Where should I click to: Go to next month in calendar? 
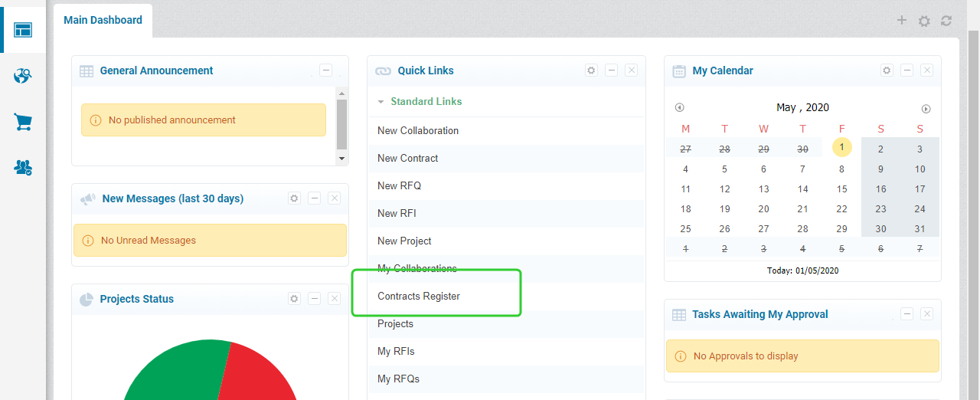[926, 109]
